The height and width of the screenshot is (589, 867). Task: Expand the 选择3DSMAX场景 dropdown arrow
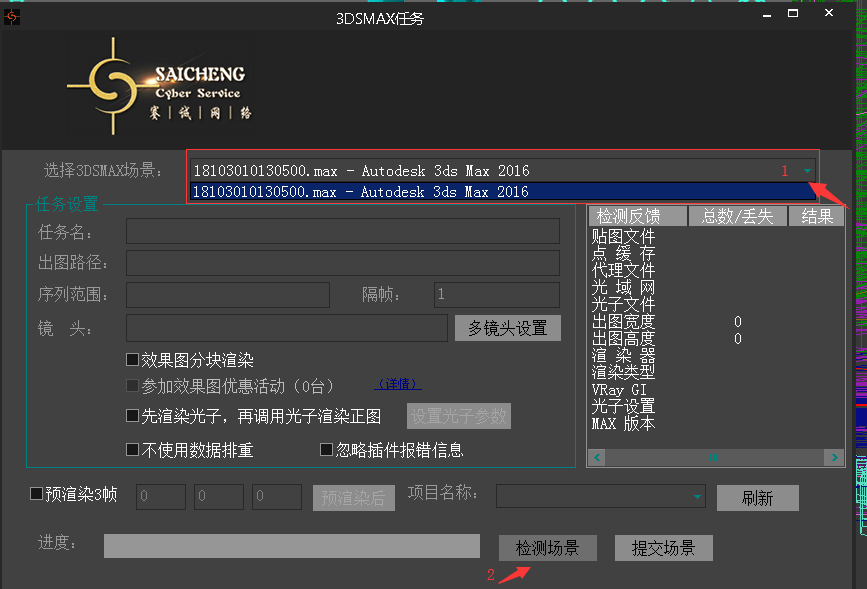coord(806,171)
